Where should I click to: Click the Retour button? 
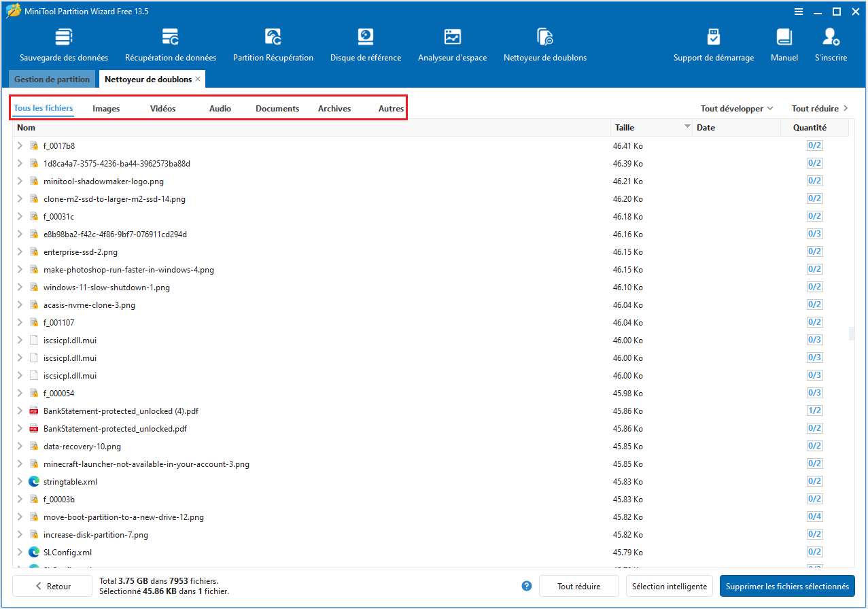coord(52,585)
